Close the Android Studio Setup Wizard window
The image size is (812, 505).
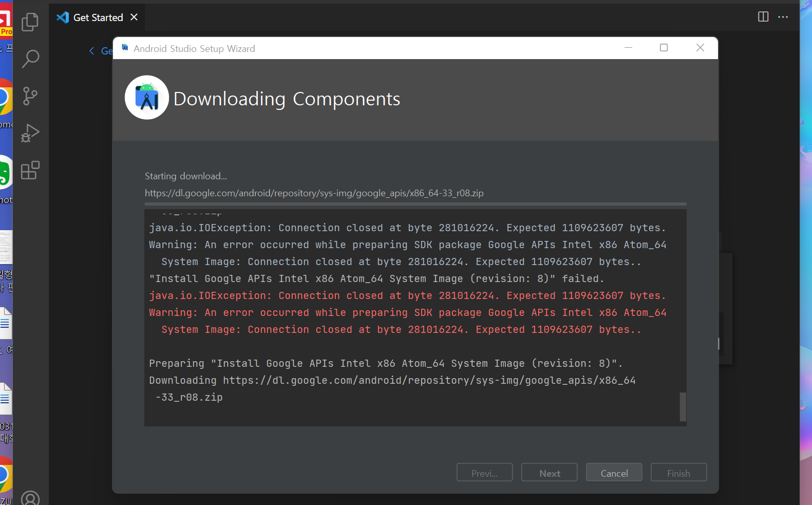[x=700, y=48]
